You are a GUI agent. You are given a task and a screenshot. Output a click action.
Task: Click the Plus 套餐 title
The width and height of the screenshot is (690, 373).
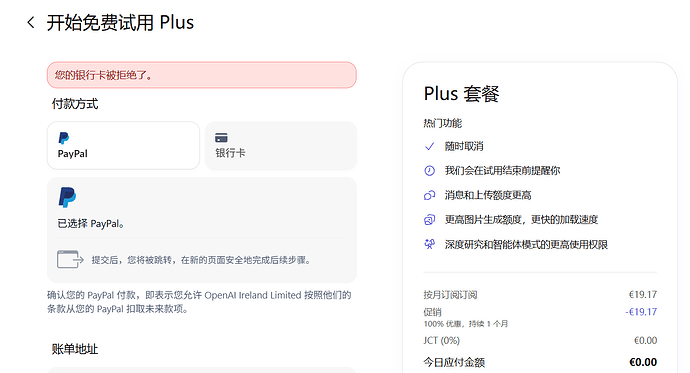pos(462,94)
